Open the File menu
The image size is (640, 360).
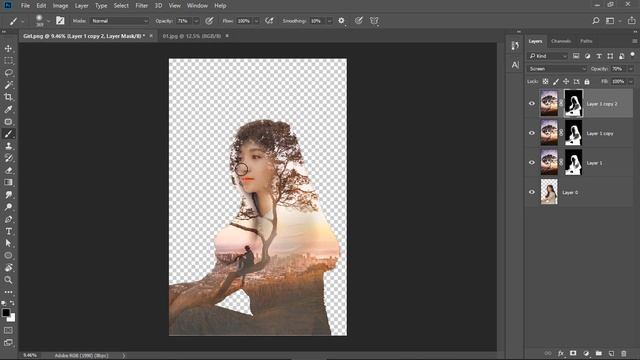tap(25, 6)
